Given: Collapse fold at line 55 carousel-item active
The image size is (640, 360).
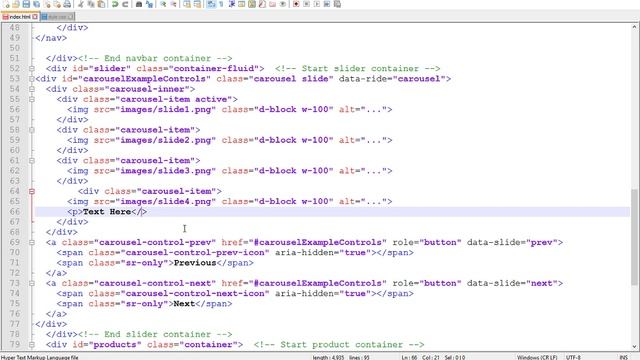Looking at the screenshot, I should 32,99.
